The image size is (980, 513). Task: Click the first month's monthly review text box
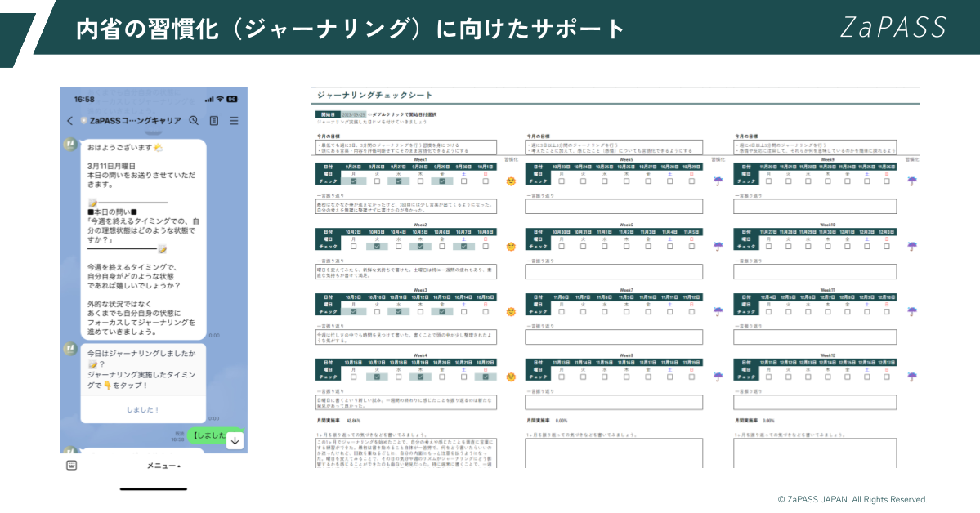(x=406, y=453)
